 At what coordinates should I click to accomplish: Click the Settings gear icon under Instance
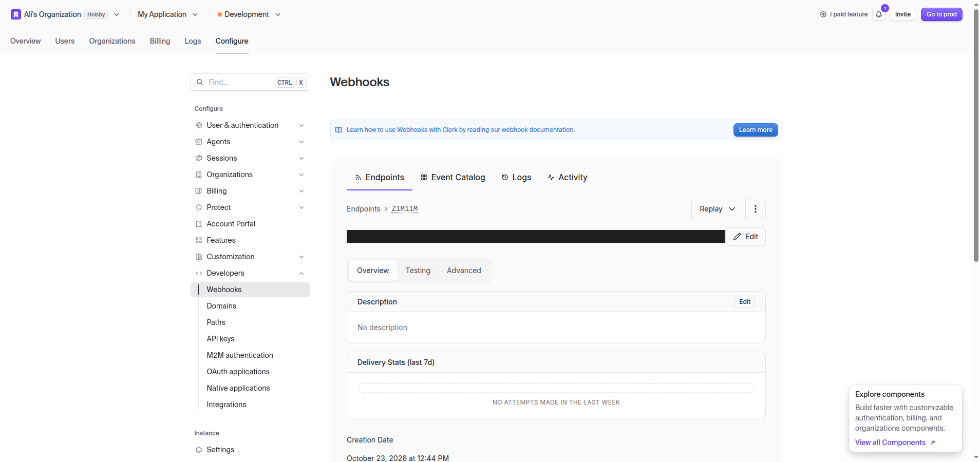click(199, 450)
